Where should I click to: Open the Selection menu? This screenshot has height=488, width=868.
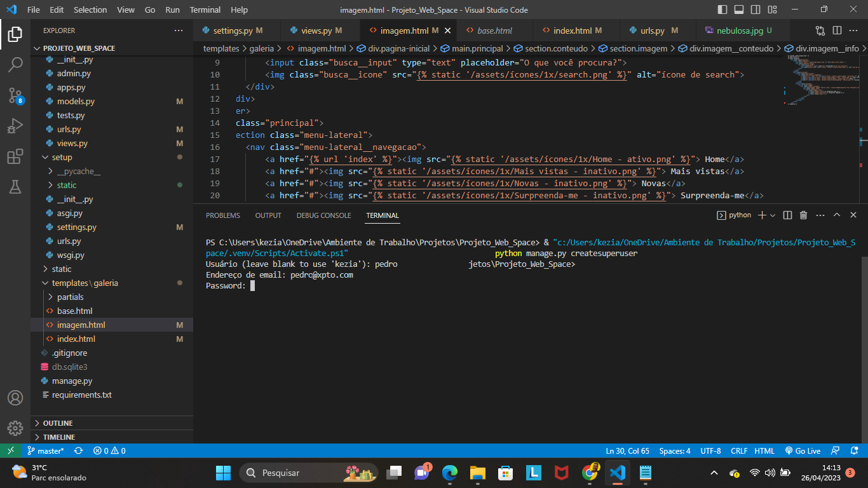click(x=90, y=10)
